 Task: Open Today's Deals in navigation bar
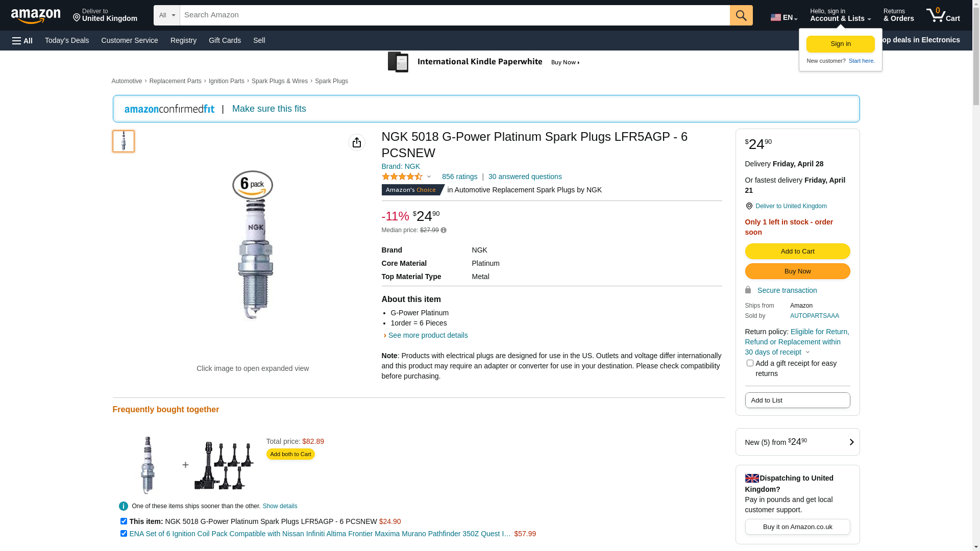tap(67, 40)
